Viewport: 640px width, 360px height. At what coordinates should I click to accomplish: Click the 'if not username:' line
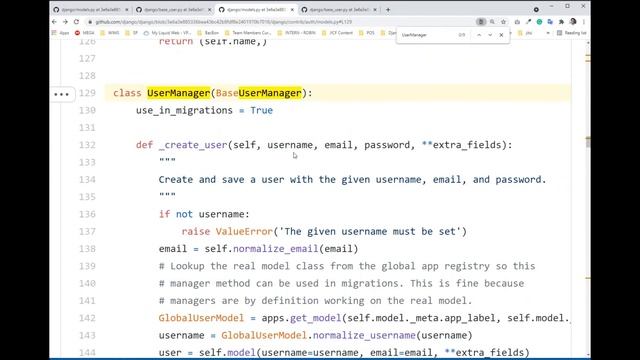pos(204,214)
